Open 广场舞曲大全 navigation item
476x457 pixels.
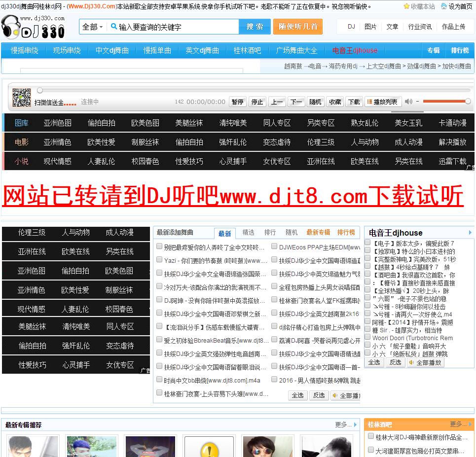tap(296, 50)
